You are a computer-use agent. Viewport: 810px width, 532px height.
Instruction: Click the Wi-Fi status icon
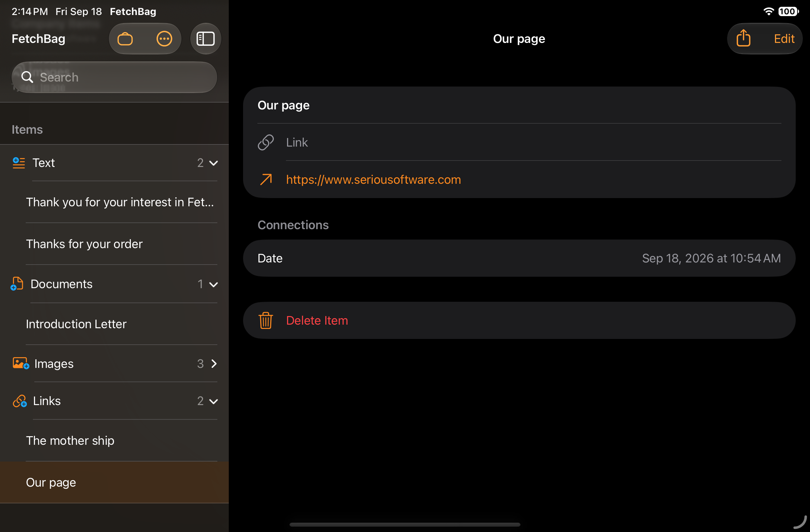769,11
